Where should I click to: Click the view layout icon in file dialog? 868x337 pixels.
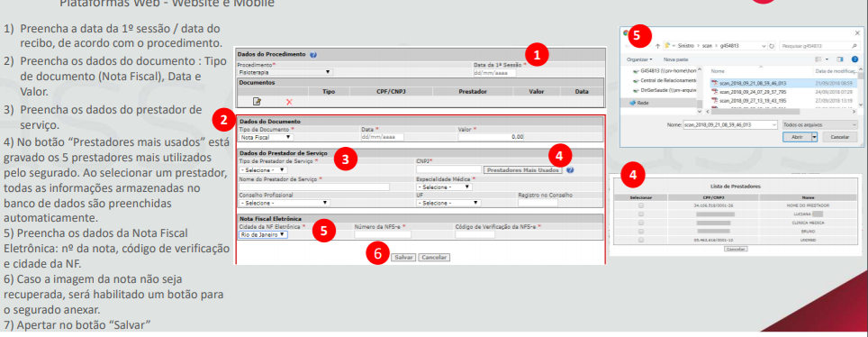click(818, 59)
